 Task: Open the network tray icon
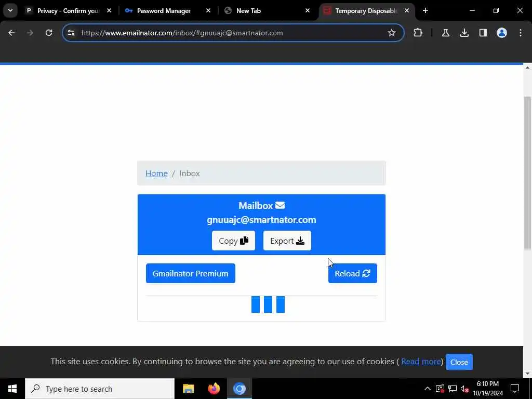pos(453,389)
